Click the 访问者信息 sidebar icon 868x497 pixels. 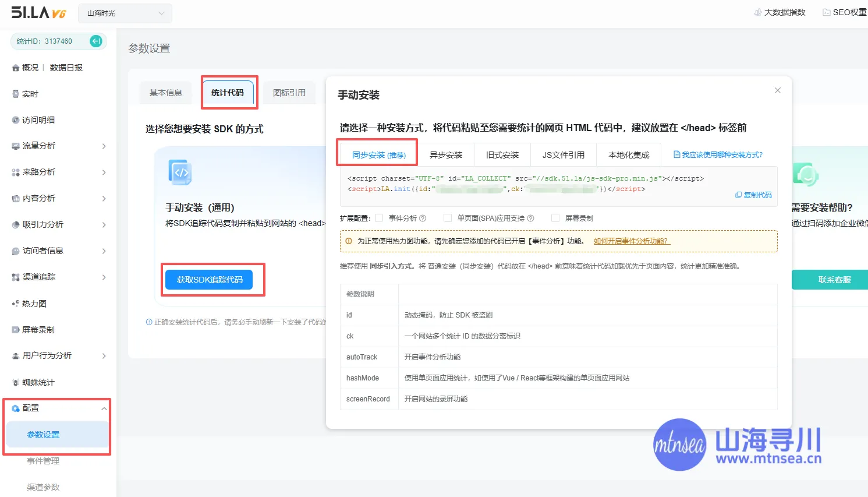16,251
